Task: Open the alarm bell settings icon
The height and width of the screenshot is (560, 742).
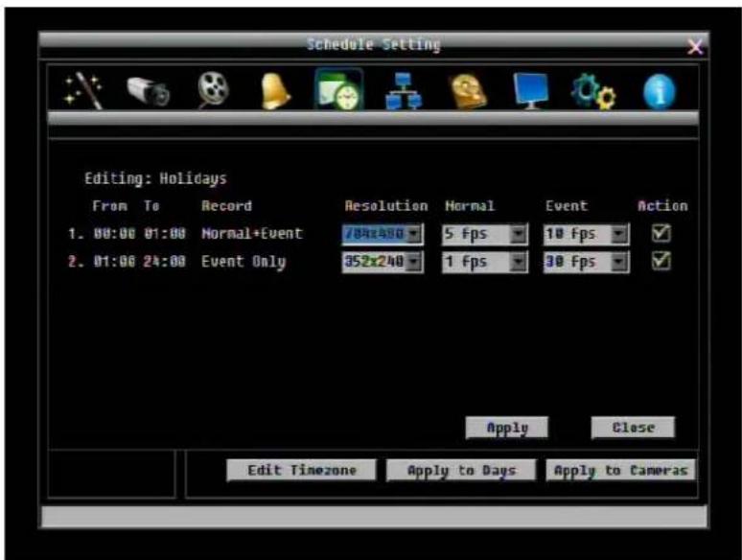Action: (276, 91)
